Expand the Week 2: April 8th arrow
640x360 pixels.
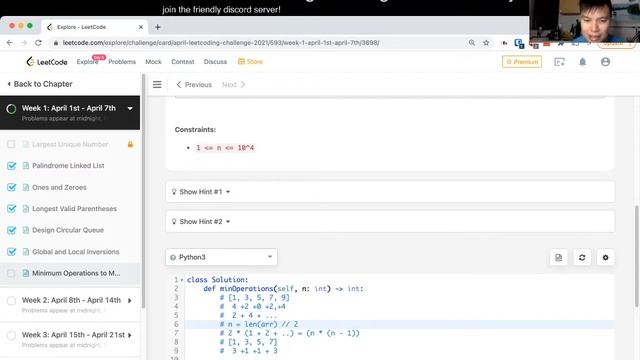pos(130,301)
